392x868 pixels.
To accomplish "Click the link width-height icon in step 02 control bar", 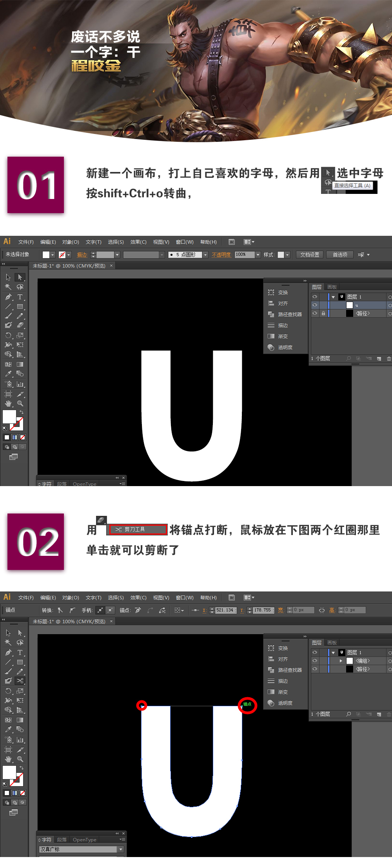I will point(321,610).
